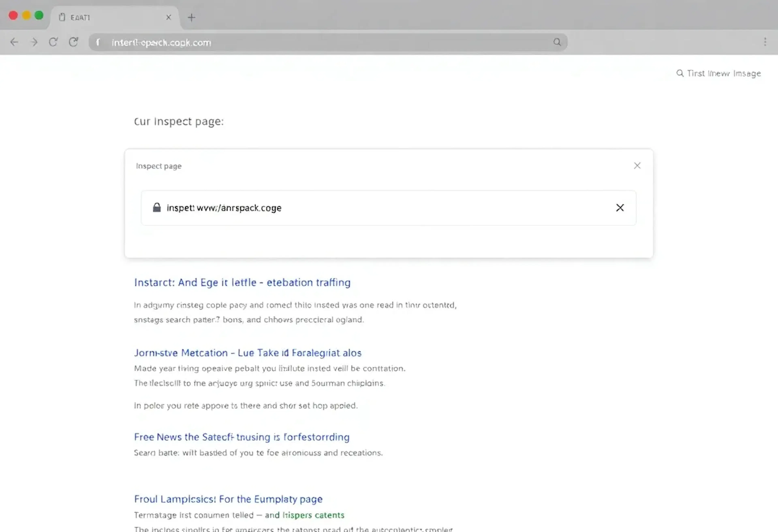Click the 'Inspect page' panel title
This screenshot has height=532, width=778.
click(159, 166)
